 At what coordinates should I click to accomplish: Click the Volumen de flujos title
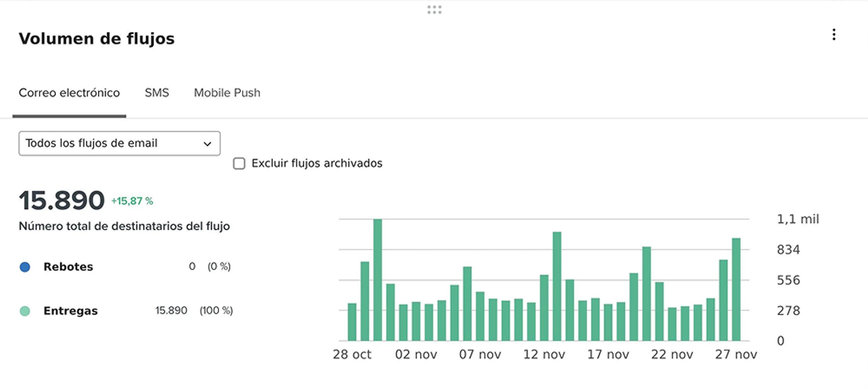[97, 38]
